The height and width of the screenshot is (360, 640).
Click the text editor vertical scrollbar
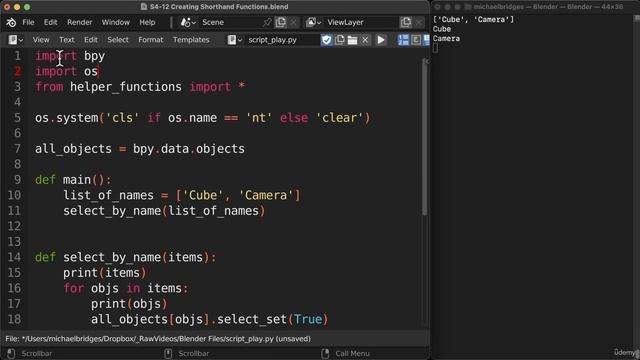pos(425,137)
